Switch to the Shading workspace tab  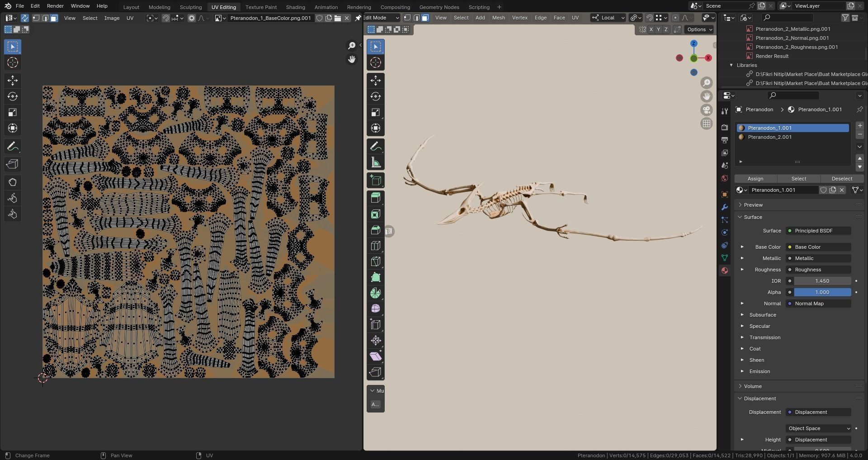click(295, 7)
